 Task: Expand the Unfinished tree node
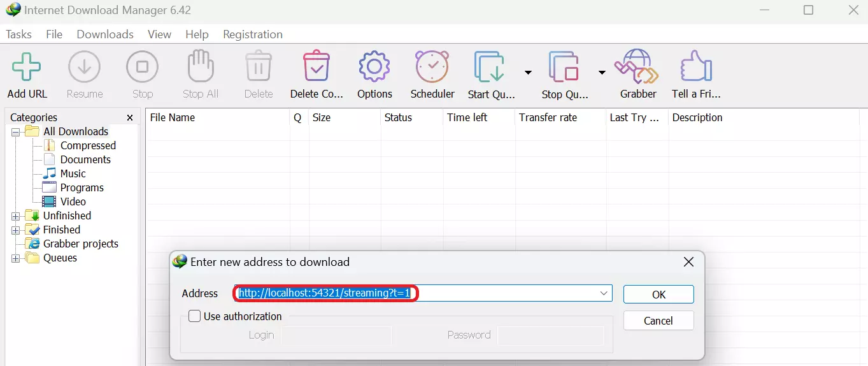[x=16, y=216]
